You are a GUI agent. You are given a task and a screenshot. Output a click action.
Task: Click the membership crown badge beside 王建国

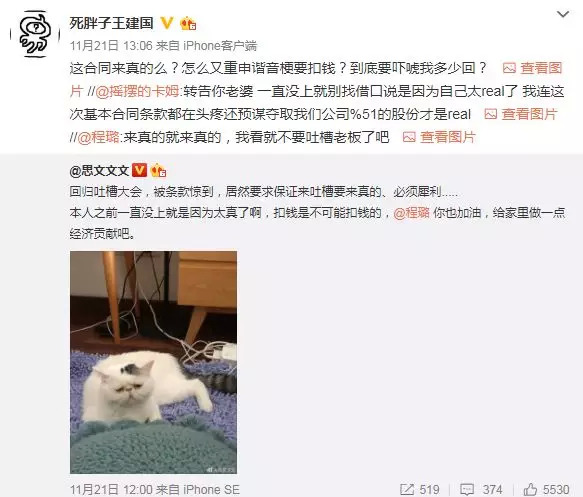click(x=188, y=24)
